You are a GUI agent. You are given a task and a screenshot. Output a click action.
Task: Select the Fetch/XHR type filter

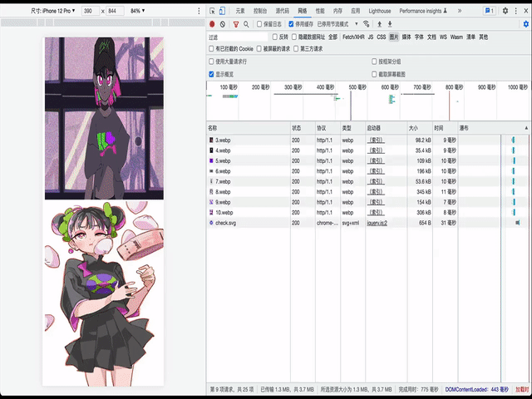click(353, 37)
